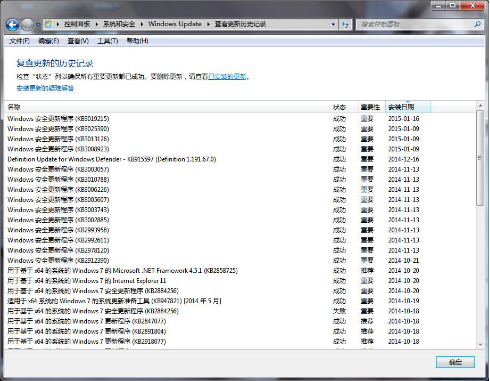Open the installed updates hyperlink

[227, 77]
